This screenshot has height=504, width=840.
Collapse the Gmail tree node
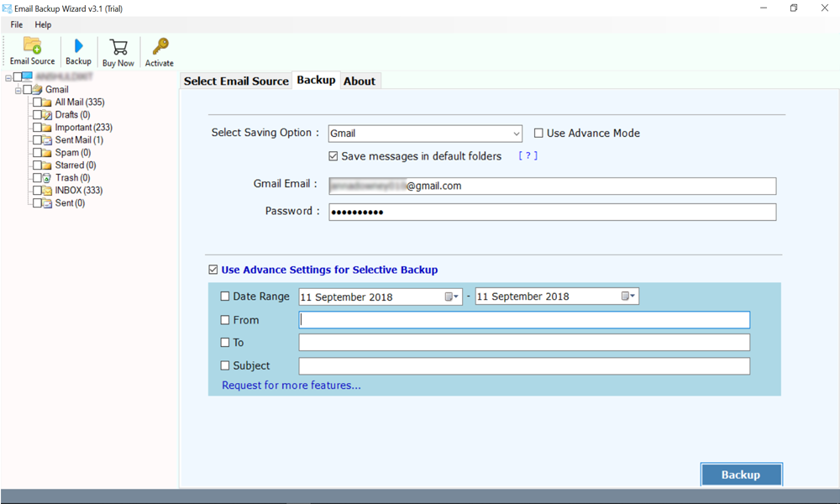pyautogui.click(x=18, y=90)
